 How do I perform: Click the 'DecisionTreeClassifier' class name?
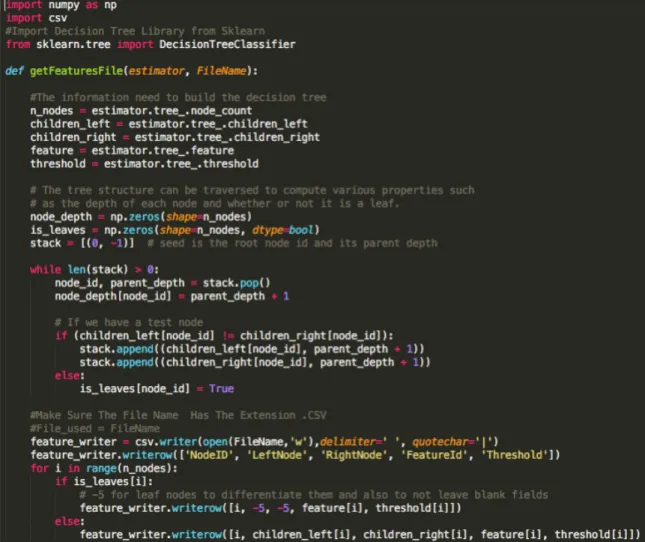(x=227, y=44)
